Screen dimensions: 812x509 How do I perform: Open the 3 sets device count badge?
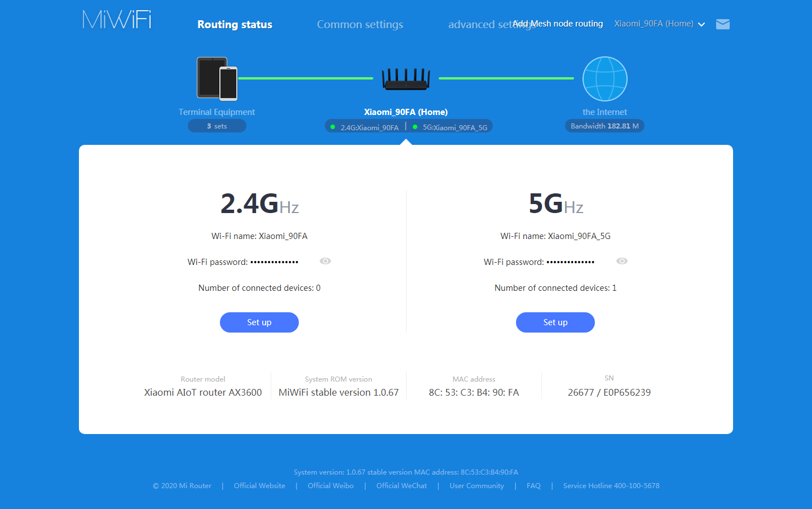pos(217,126)
